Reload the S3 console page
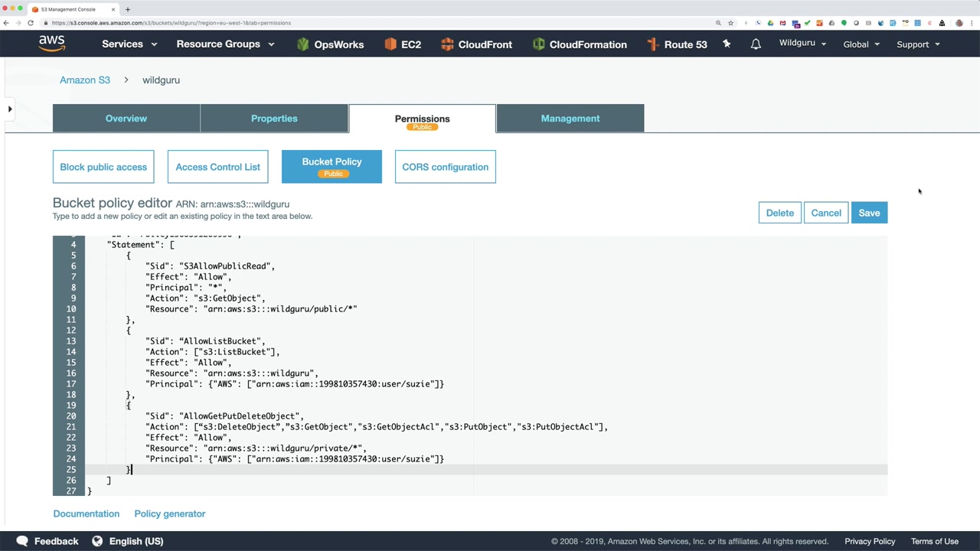This screenshot has height=551, width=980. pos(31,23)
